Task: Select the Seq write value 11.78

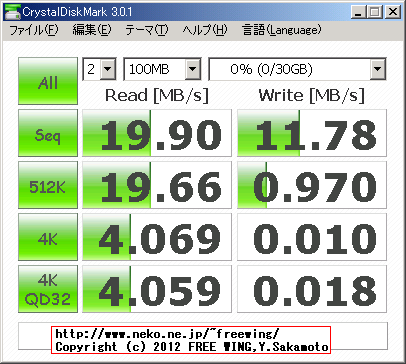Action: tap(312, 133)
